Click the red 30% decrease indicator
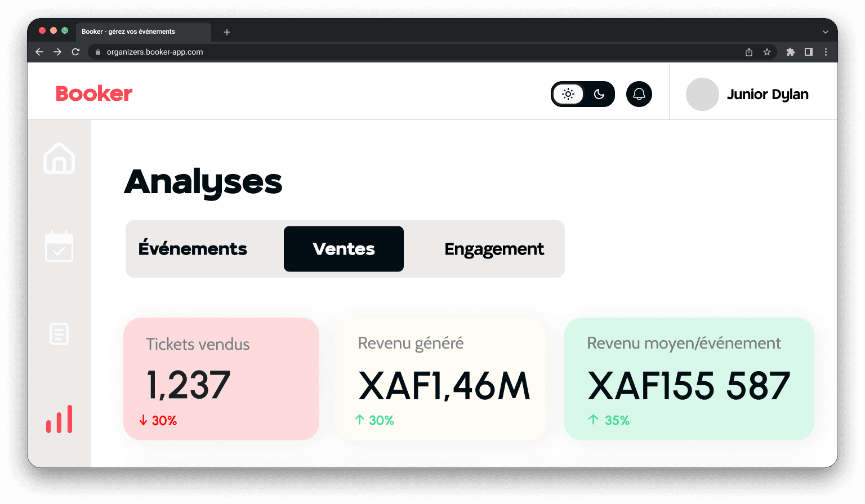This screenshot has width=865, height=504. point(158,421)
